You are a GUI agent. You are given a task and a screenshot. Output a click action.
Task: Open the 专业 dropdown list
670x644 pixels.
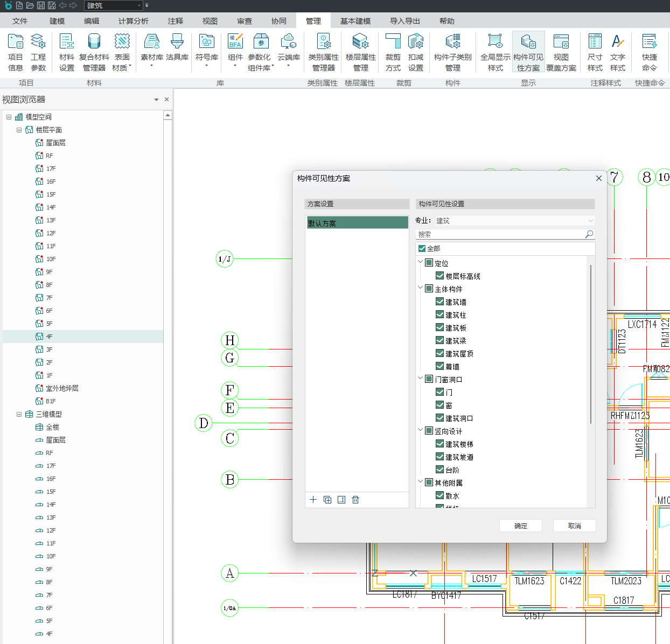tap(514, 221)
